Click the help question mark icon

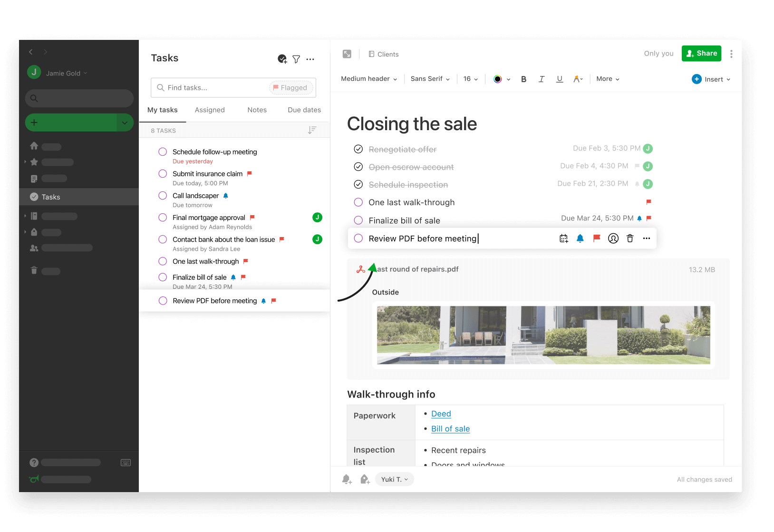[34, 463]
